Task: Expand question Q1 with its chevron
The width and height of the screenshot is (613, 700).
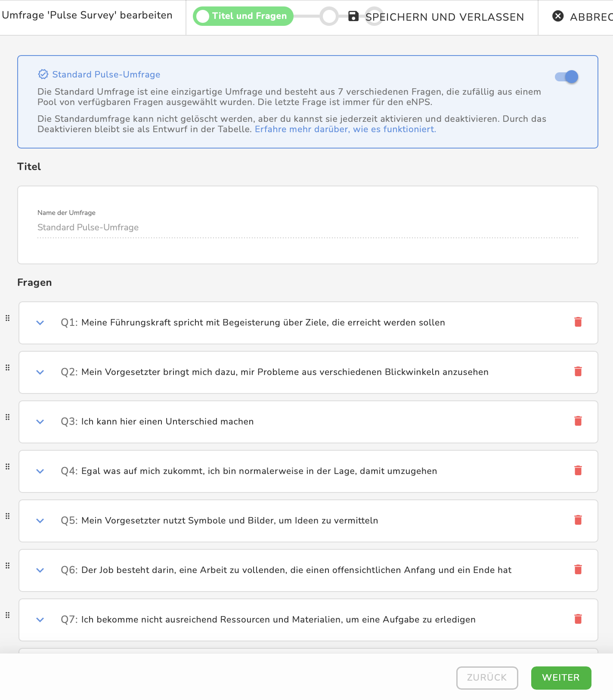Action: [40, 322]
